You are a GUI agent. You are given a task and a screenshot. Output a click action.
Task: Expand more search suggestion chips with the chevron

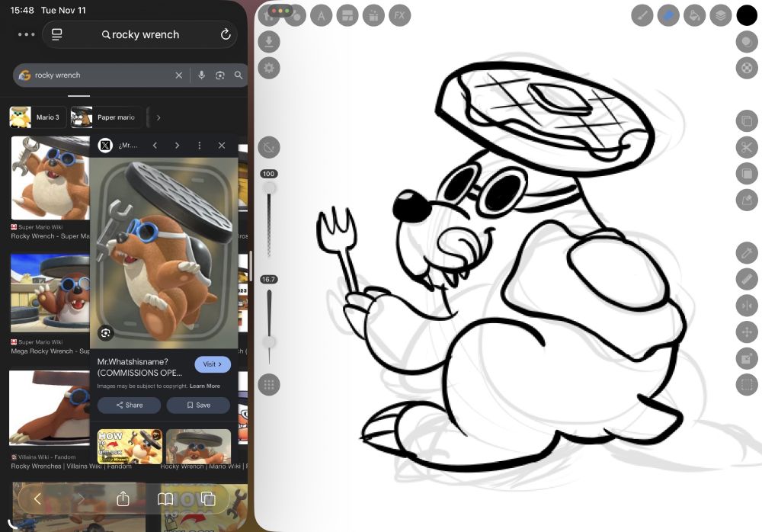click(x=158, y=117)
